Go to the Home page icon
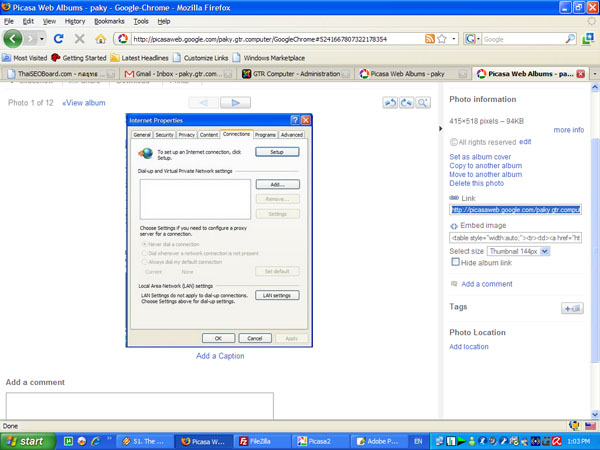This screenshot has width=600, height=450. pos(101,39)
